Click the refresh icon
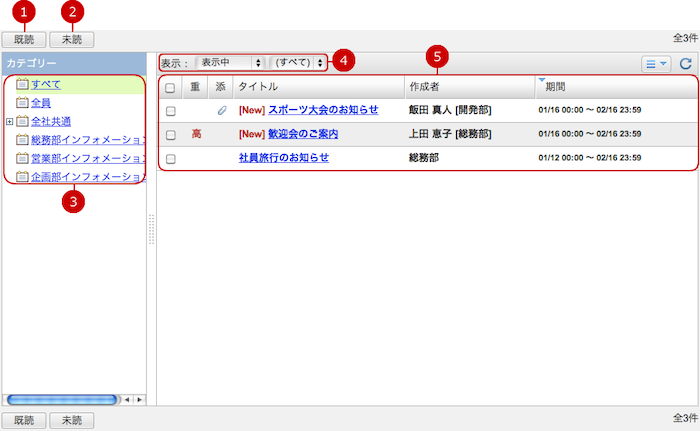Image resolution: width=700 pixels, height=431 pixels. click(686, 64)
